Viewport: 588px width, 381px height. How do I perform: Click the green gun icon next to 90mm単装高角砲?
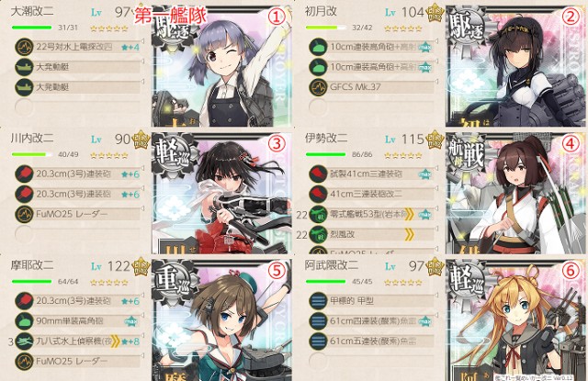pos(24,321)
